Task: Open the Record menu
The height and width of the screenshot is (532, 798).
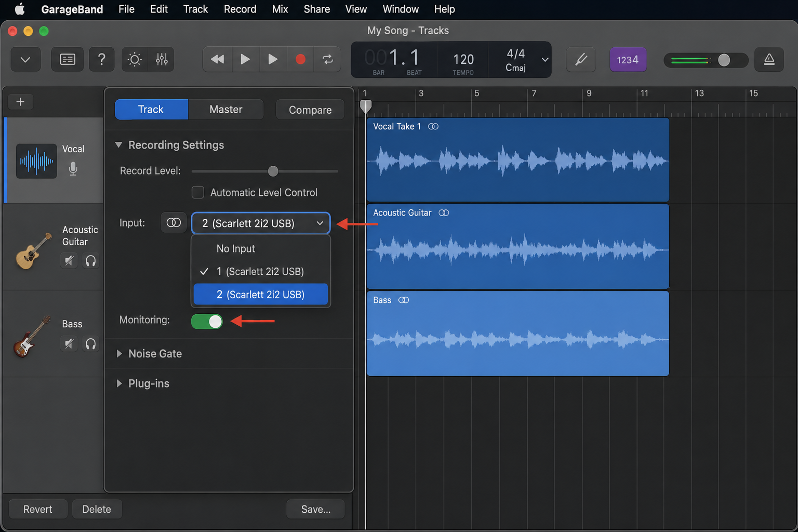Action: [x=240, y=9]
